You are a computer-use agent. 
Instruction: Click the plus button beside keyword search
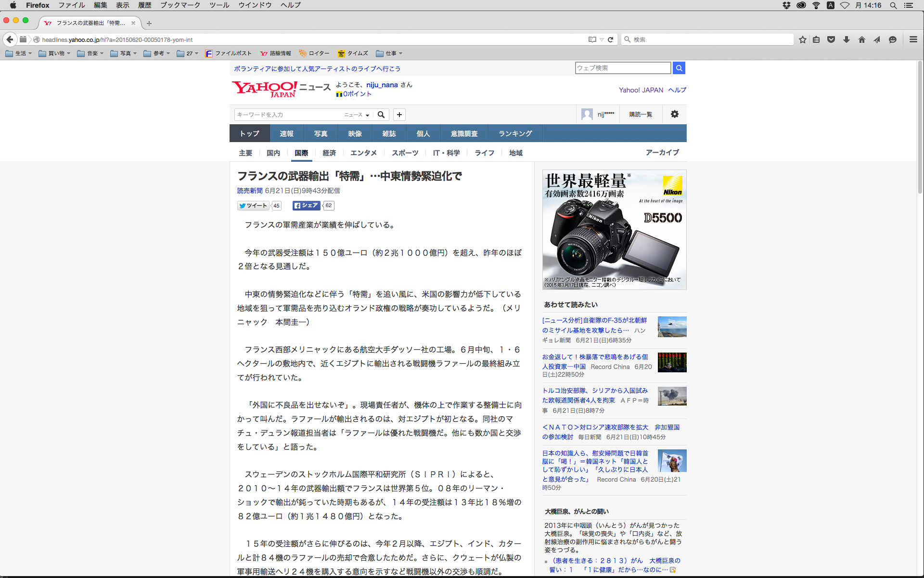tap(399, 115)
